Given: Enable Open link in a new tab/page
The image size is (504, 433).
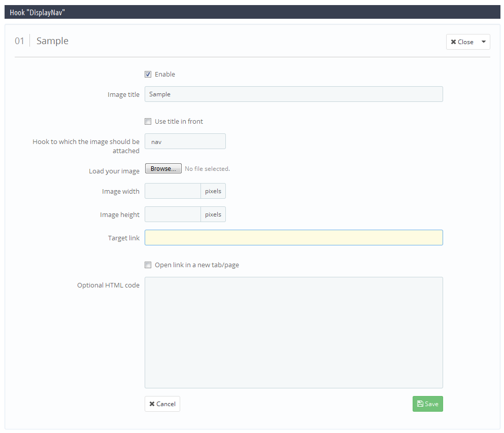Looking at the screenshot, I should 148,265.
